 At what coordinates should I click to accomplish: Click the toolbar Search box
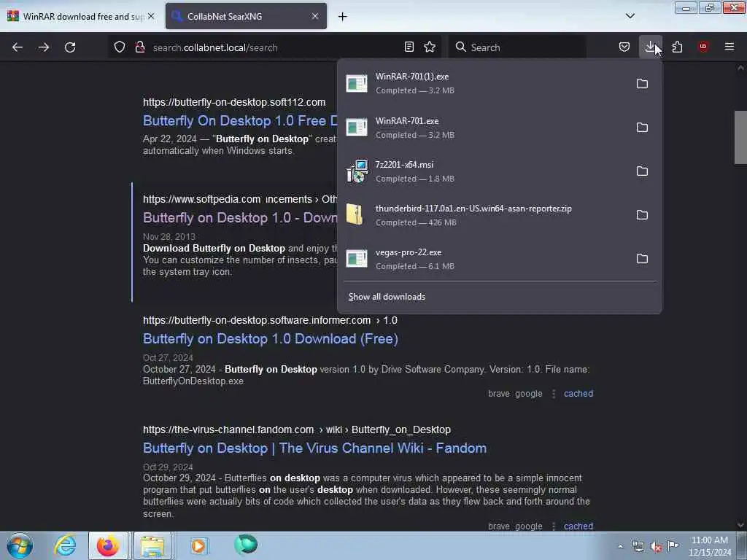tap(518, 47)
